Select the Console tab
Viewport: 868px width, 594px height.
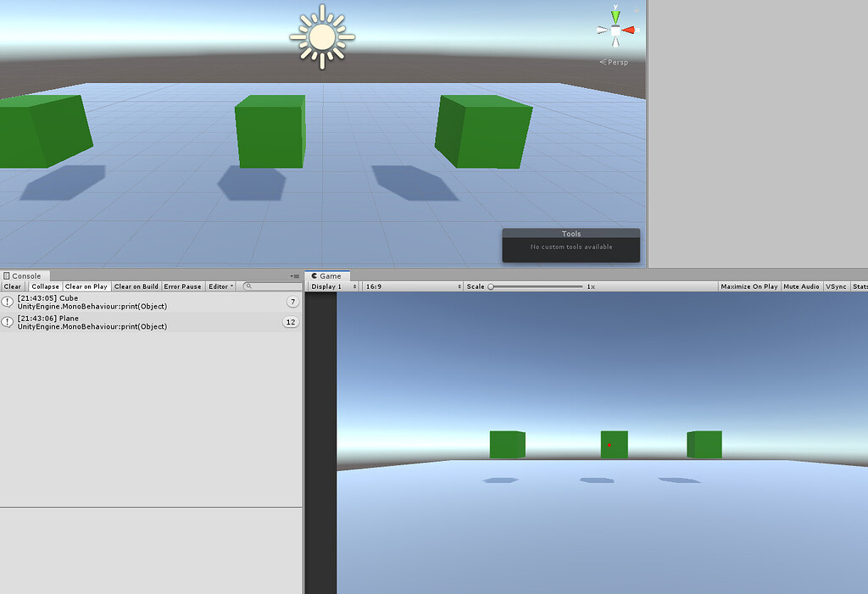25,275
